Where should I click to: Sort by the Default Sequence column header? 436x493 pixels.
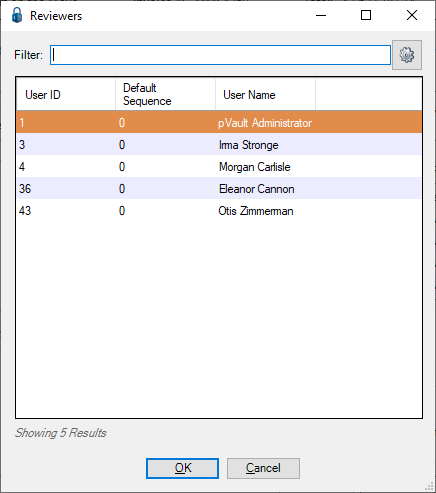coord(166,95)
